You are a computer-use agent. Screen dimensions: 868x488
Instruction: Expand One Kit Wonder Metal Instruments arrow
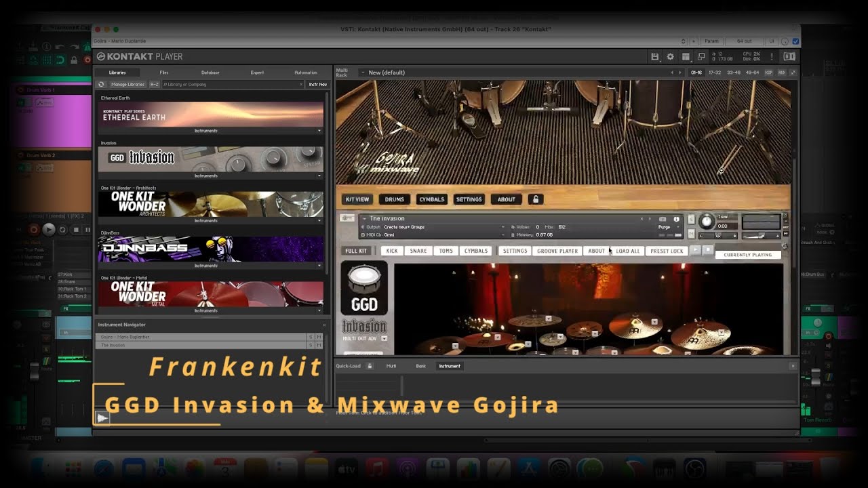coord(319,310)
